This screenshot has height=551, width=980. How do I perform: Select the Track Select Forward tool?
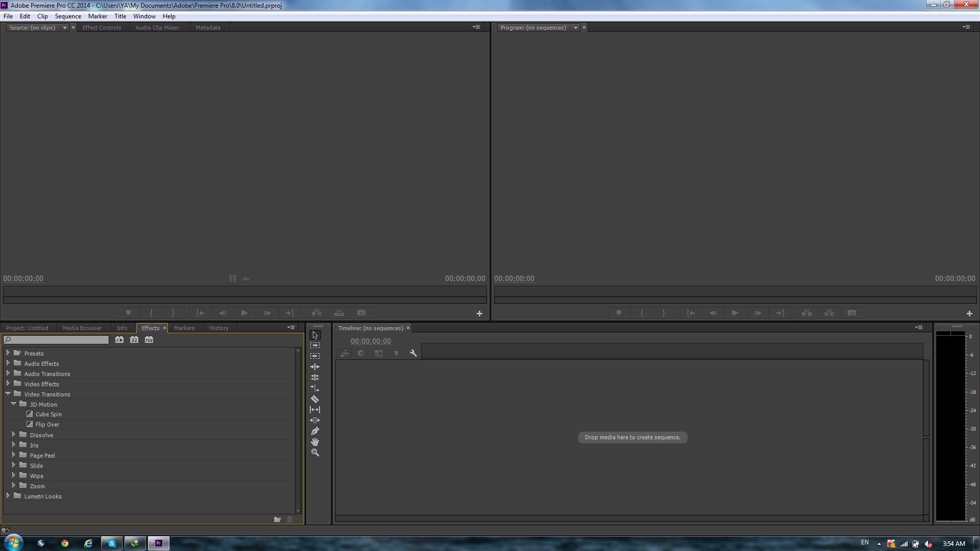[315, 345]
